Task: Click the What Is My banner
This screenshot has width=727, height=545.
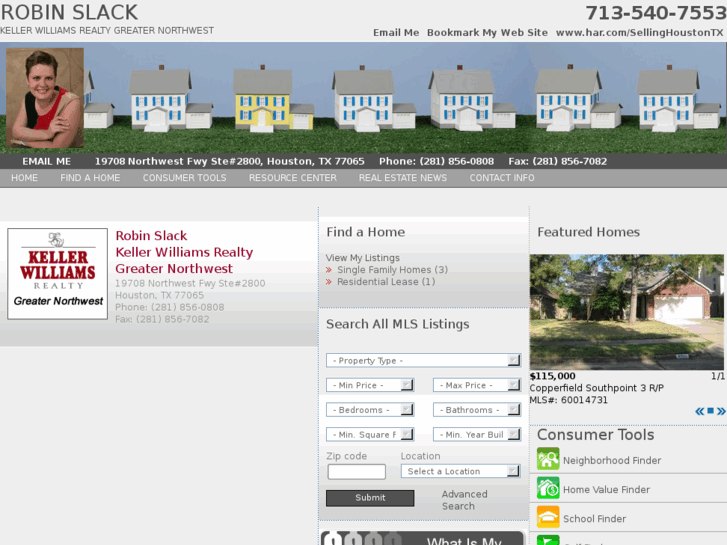Action: pyautogui.click(x=423, y=538)
